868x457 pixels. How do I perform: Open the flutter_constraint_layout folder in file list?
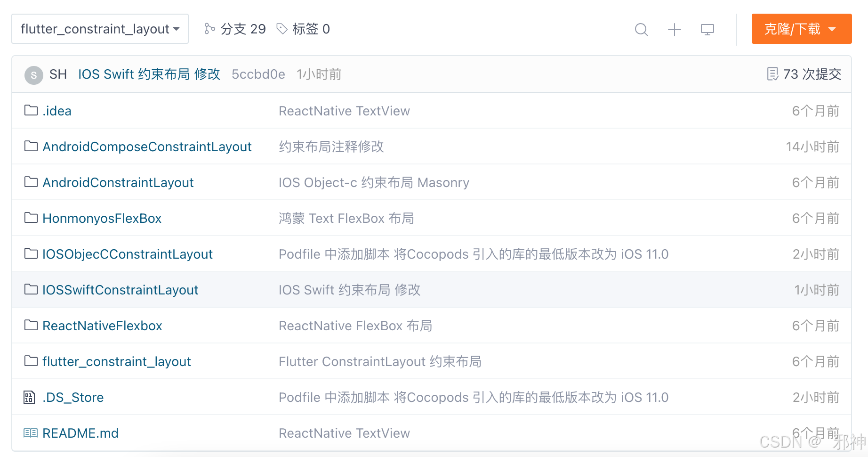tap(117, 361)
